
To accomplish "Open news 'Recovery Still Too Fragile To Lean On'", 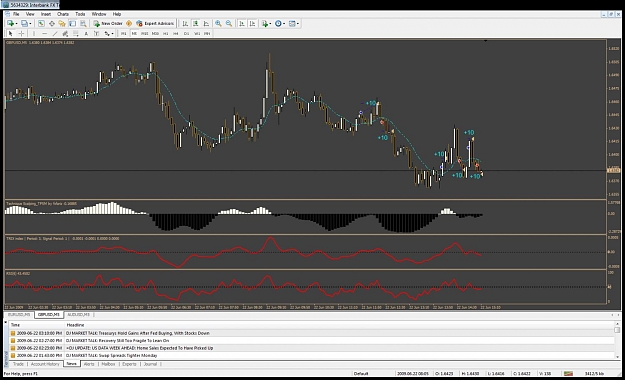I will (117, 341).
